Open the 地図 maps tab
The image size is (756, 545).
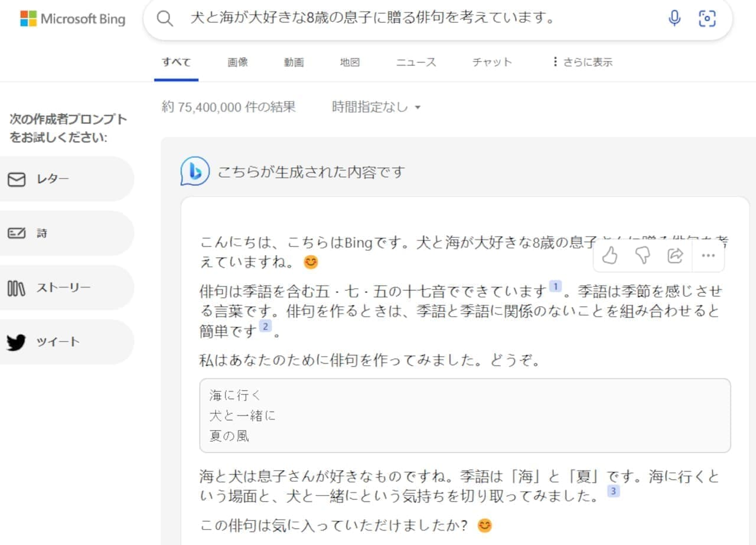point(350,62)
